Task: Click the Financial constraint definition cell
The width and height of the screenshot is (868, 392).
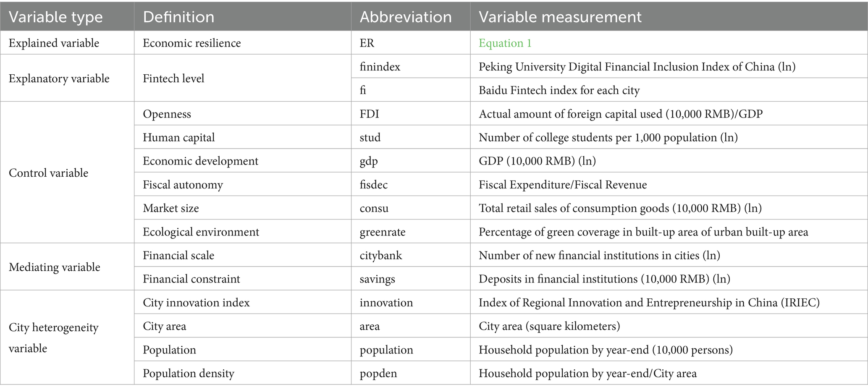Action: coord(191,279)
